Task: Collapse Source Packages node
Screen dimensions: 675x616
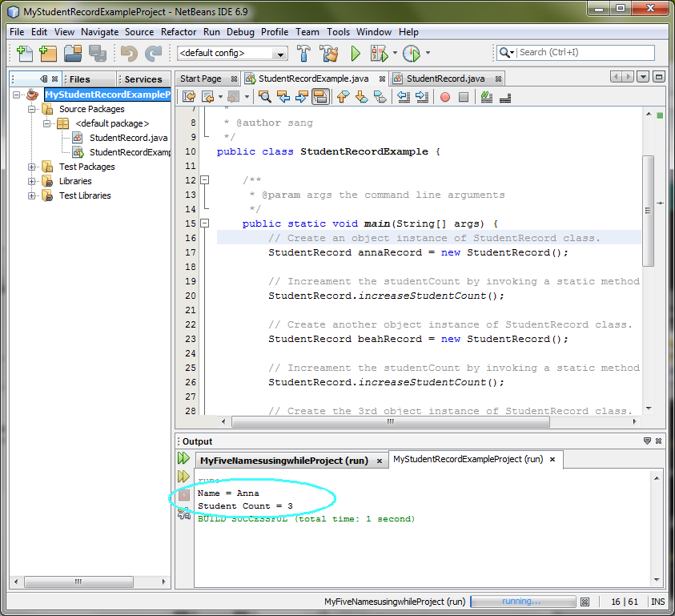Action: point(31,109)
